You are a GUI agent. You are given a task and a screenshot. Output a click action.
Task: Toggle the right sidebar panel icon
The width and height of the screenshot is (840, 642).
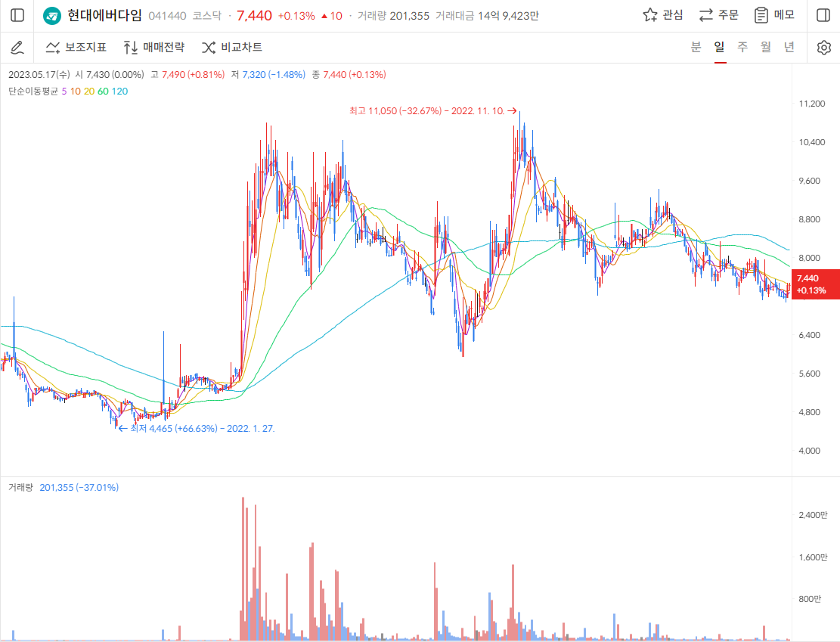pos(823,15)
